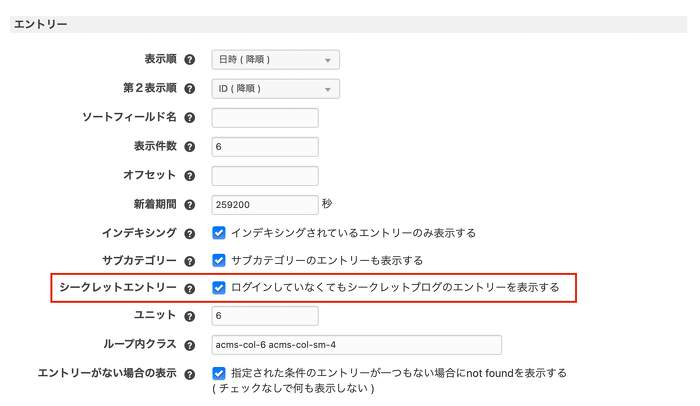Open help for 新着期間 setting
This screenshot has width=700, height=406.
click(x=190, y=204)
